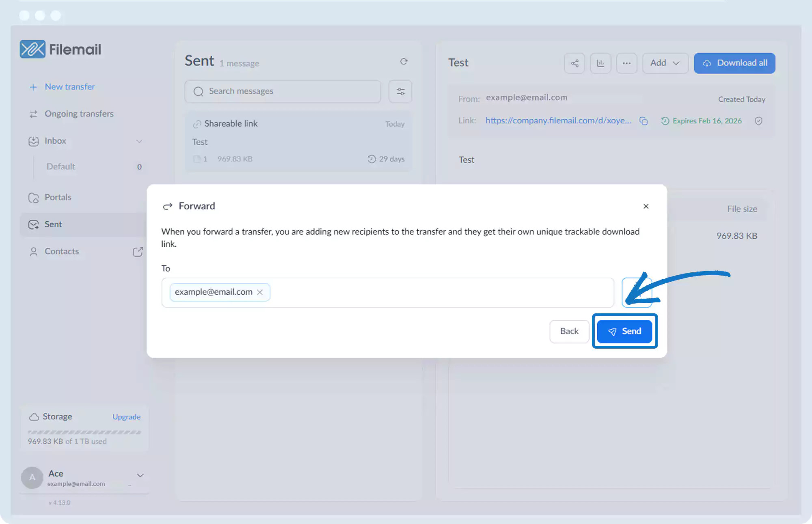The image size is (812, 524).
Task: Click the storage usage progress bar
Action: coord(84,432)
